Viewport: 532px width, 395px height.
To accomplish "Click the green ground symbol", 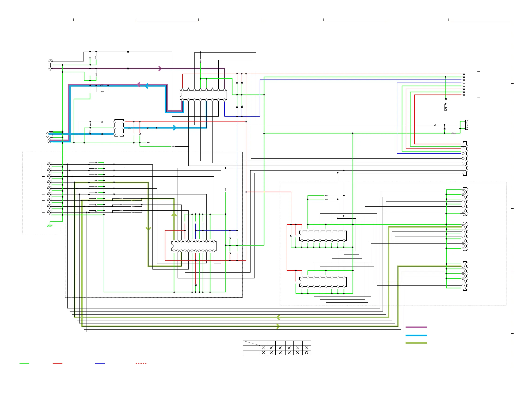I will [x=50, y=225].
